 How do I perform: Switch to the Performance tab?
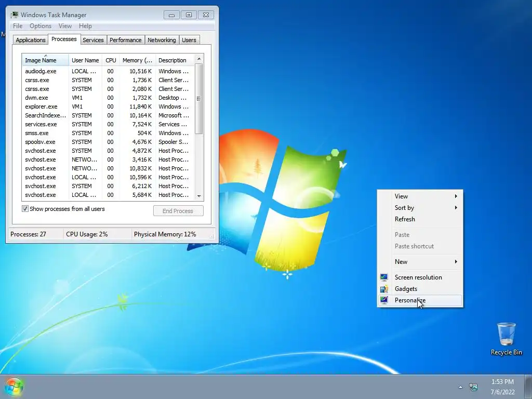[125, 40]
